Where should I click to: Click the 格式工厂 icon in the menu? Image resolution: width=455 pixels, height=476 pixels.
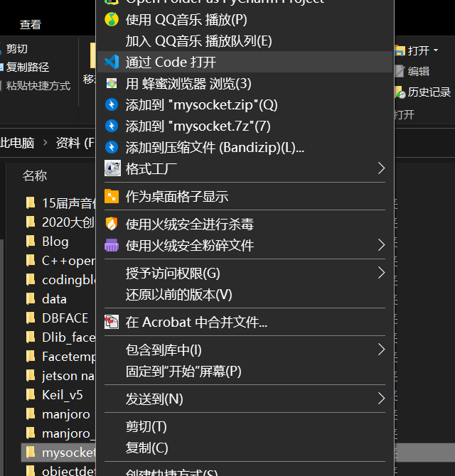pyautogui.click(x=112, y=168)
